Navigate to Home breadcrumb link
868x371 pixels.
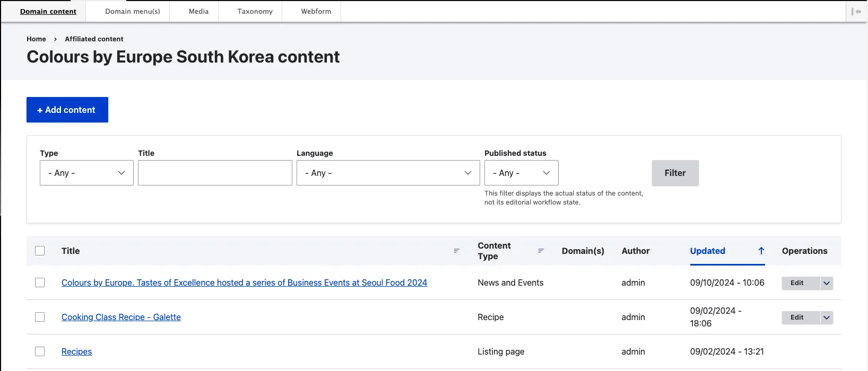pyautogui.click(x=36, y=39)
